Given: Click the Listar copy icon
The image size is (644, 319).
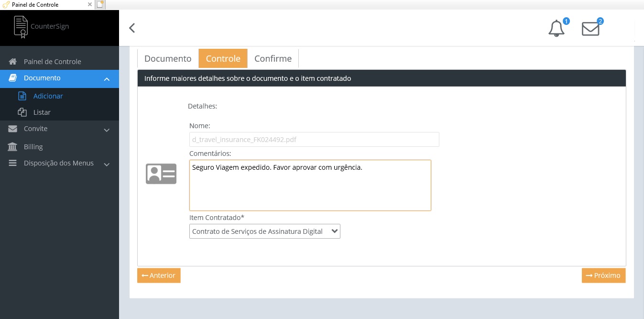Looking at the screenshot, I should [x=22, y=112].
